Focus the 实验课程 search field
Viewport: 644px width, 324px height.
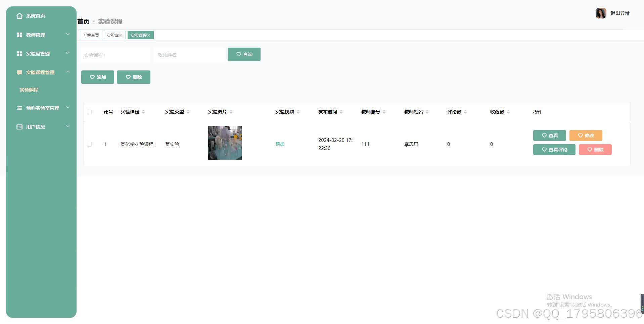point(115,55)
